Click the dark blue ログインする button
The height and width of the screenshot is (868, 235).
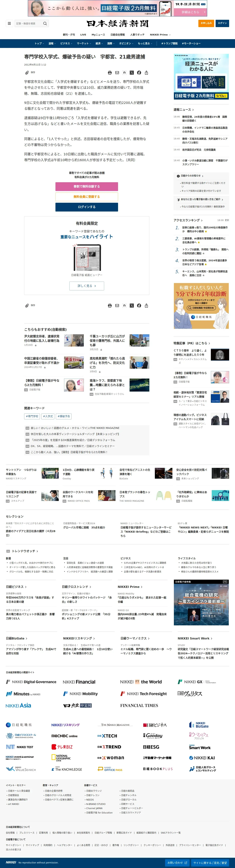87,207
